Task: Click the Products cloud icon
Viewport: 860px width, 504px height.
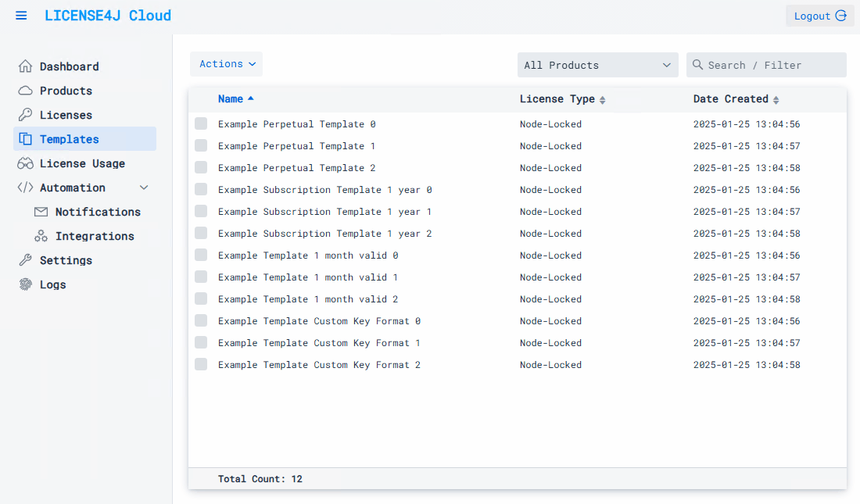Action: tap(26, 91)
